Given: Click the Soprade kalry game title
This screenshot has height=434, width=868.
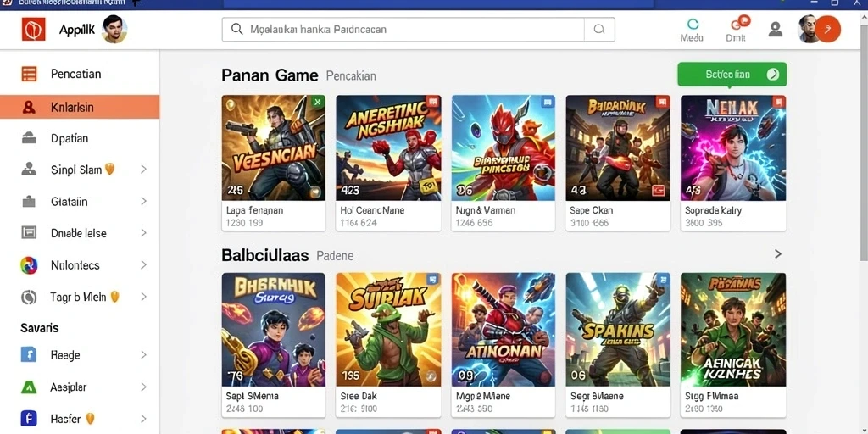Looking at the screenshot, I should point(713,210).
